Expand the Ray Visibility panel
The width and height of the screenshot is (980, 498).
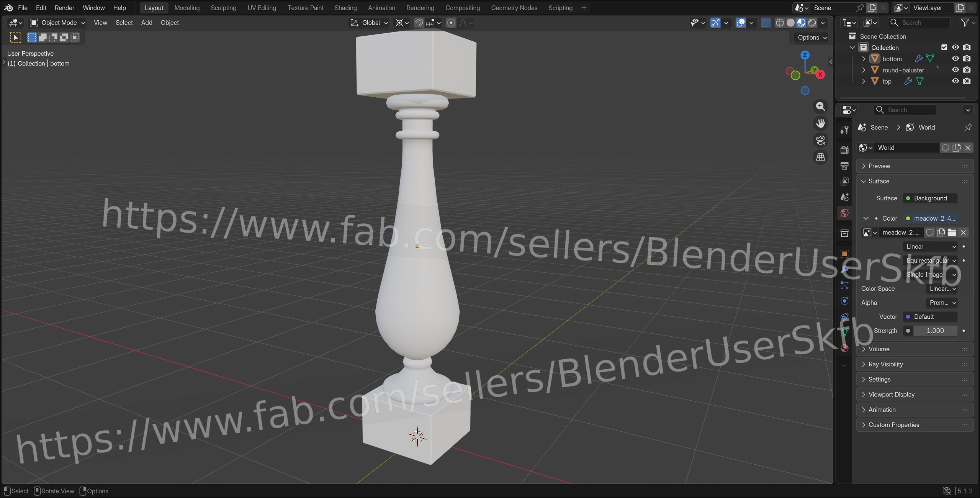coord(915,364)
